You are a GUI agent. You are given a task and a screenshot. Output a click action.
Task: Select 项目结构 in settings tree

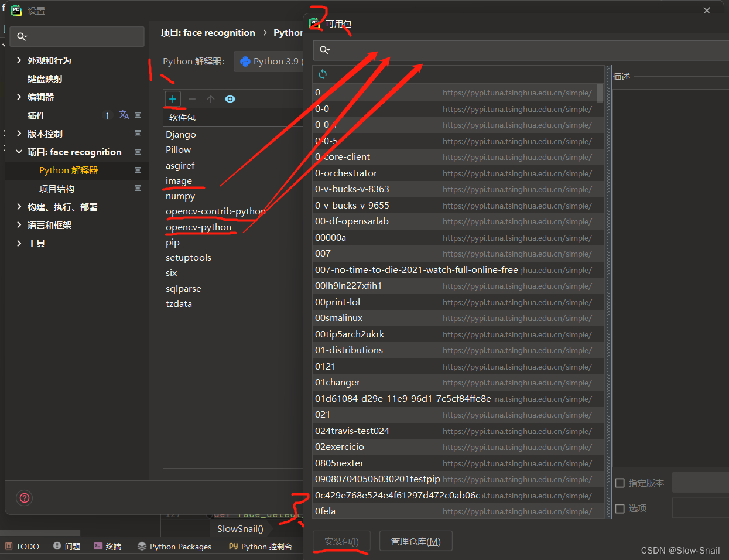tap(57, 189)
